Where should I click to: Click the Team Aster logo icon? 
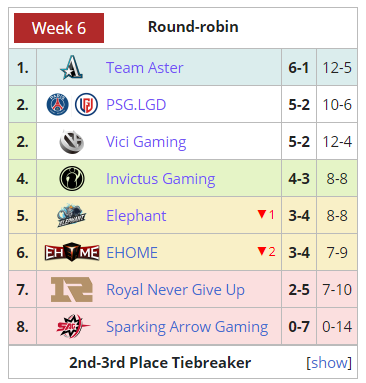[x=71, y=67]
